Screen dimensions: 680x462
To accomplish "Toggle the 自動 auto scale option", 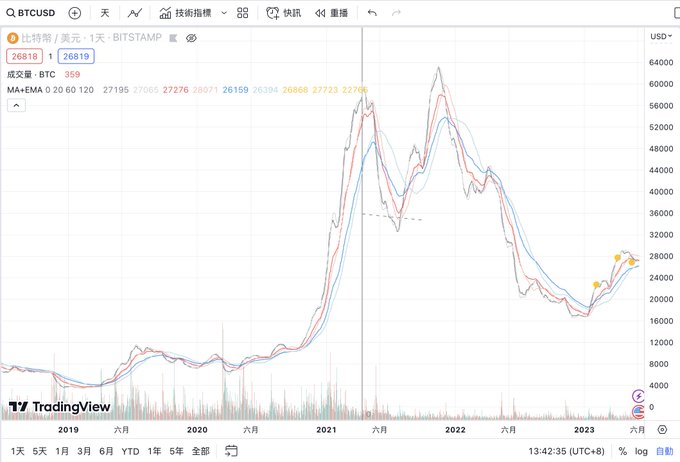I will click(664, 451).
